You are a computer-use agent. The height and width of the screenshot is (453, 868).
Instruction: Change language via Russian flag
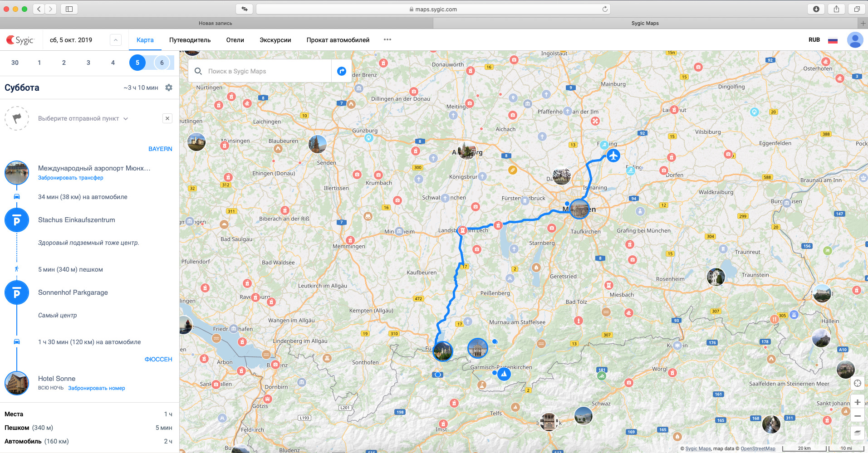coord(833,40)
